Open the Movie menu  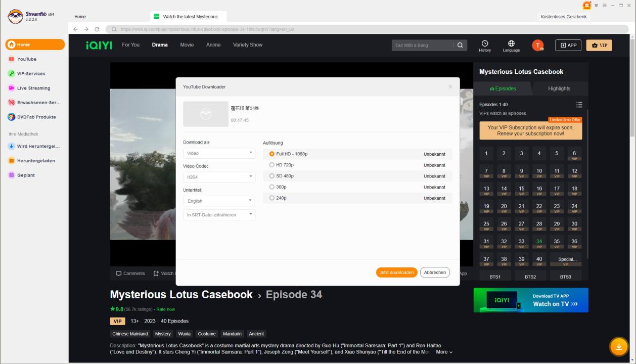(x=187, y=45)
